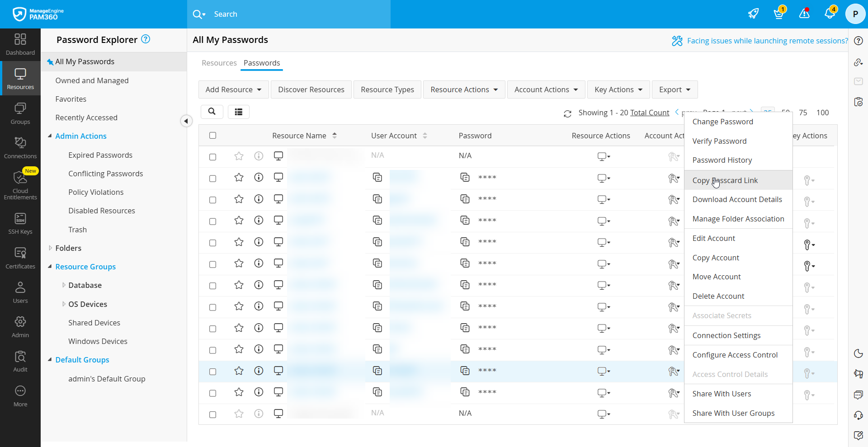Star the second resource as favorite
This screenshot has height=447, width=868.
point(238,178)
